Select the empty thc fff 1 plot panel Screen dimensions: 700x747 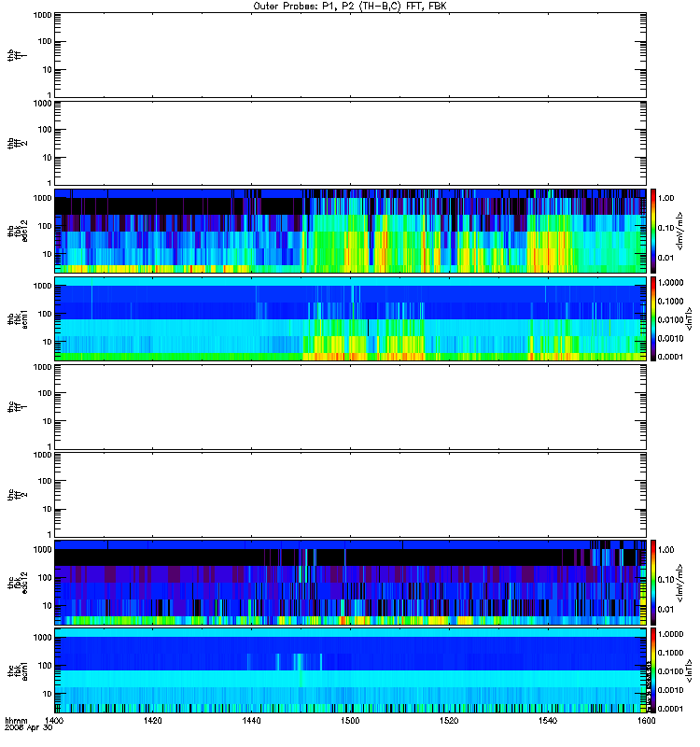[x=350, y=407]
